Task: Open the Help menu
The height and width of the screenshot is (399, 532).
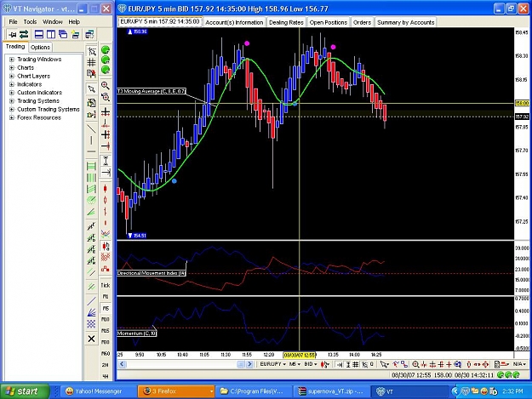Action: pyautogui.click(x=74, y=22)
